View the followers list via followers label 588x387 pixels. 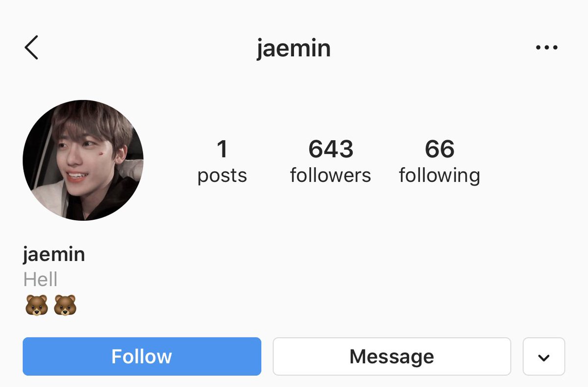(x=331, y=175)
